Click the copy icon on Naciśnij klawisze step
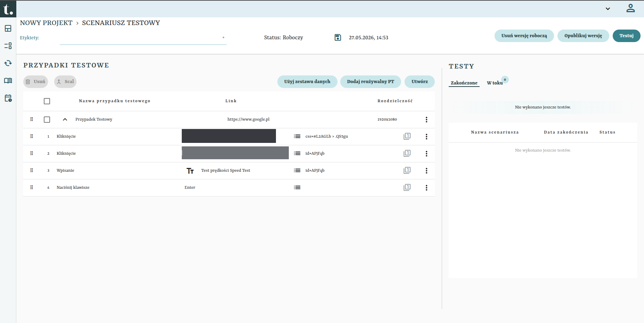This screenshot has width=644, height=323. (407, 187)
